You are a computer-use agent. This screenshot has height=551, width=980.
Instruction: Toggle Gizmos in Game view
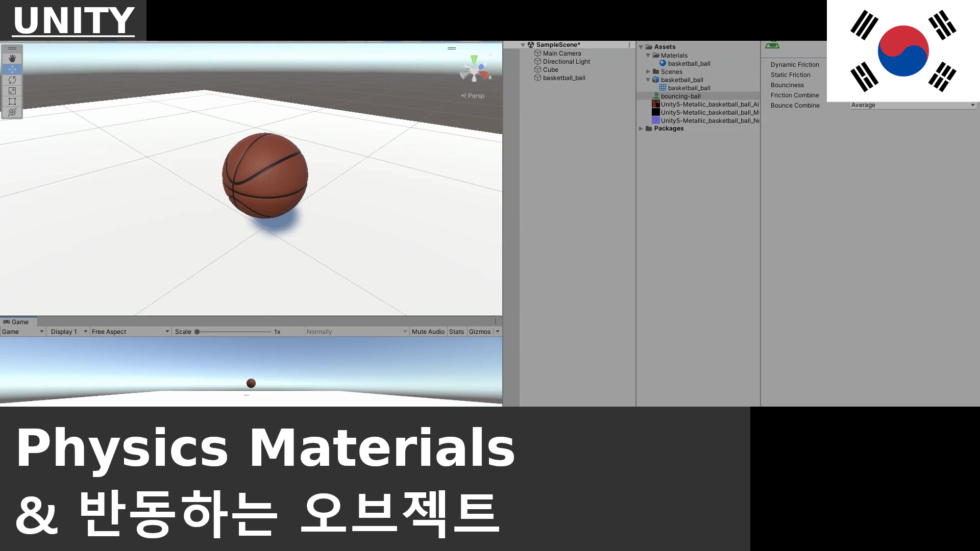pyautogui.click(x=480, y=332)
